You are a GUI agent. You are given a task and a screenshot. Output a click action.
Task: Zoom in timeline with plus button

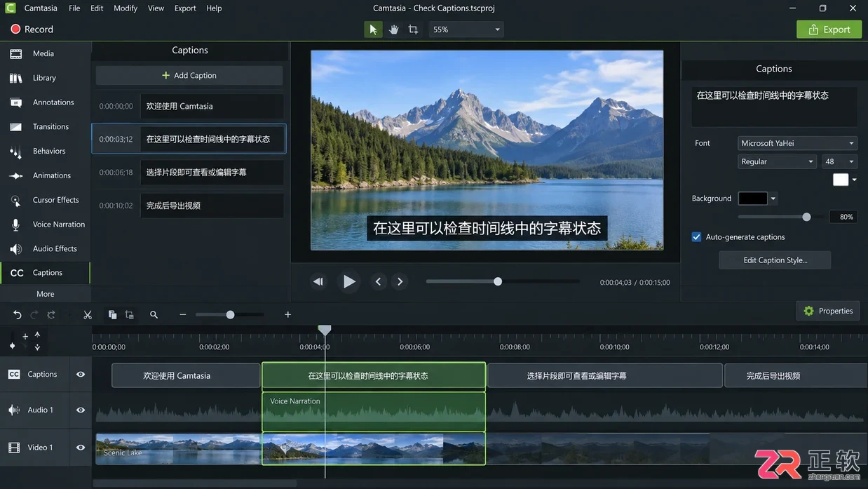pos(287,315)
